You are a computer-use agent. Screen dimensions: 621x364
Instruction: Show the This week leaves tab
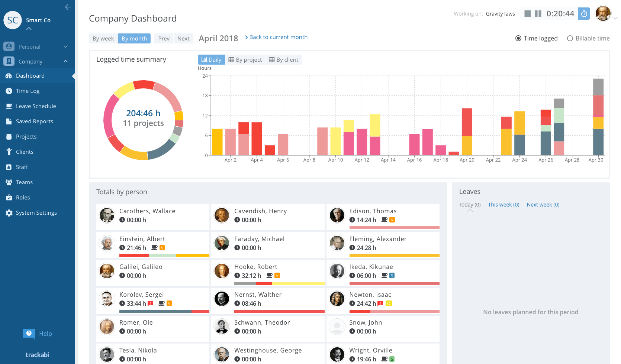click(x=503, y=205)
